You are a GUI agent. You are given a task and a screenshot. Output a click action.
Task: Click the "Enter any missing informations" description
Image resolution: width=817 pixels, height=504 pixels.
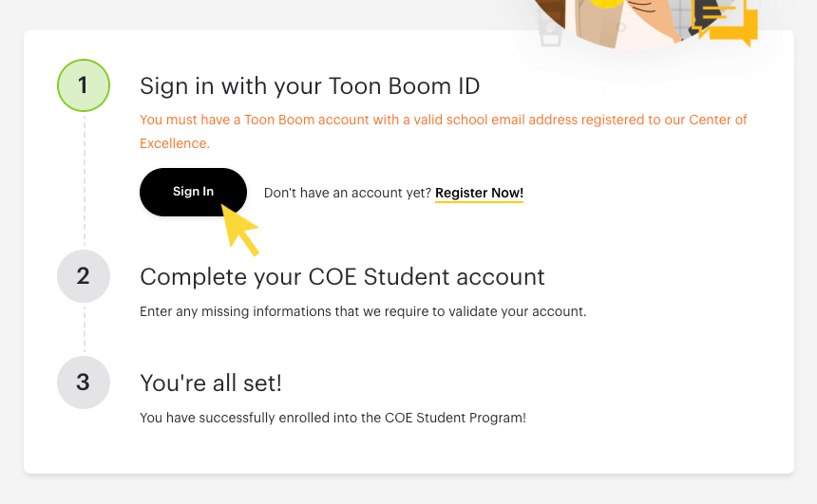pos(363,311)
